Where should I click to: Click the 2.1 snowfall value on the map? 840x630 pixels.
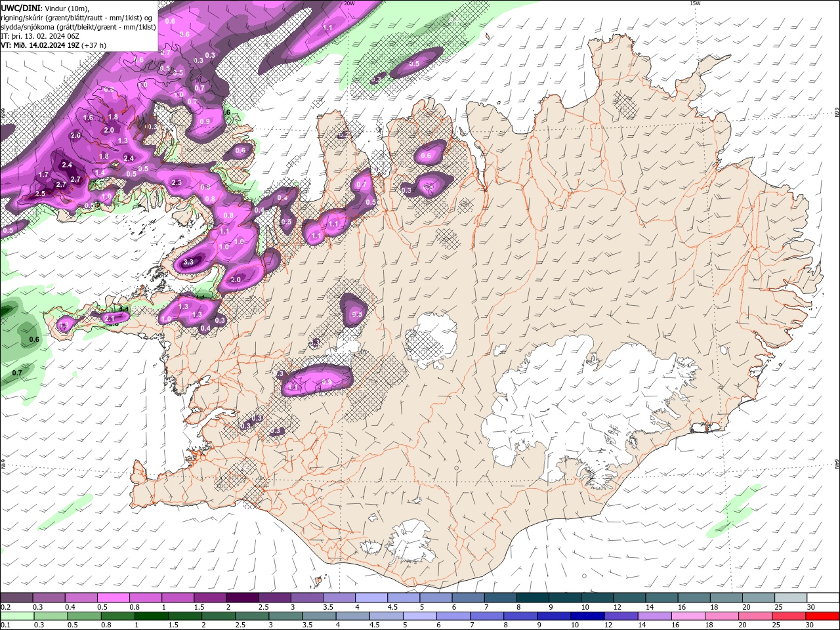[110, 318]
